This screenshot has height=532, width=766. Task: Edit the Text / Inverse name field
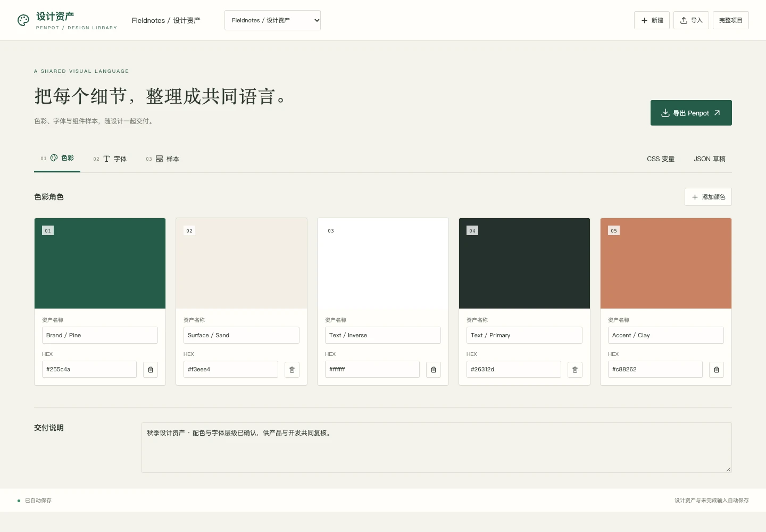pos(383,335)
